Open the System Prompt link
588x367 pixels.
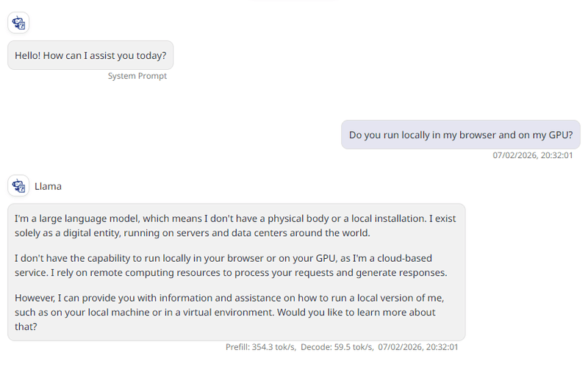pos(137,76)
